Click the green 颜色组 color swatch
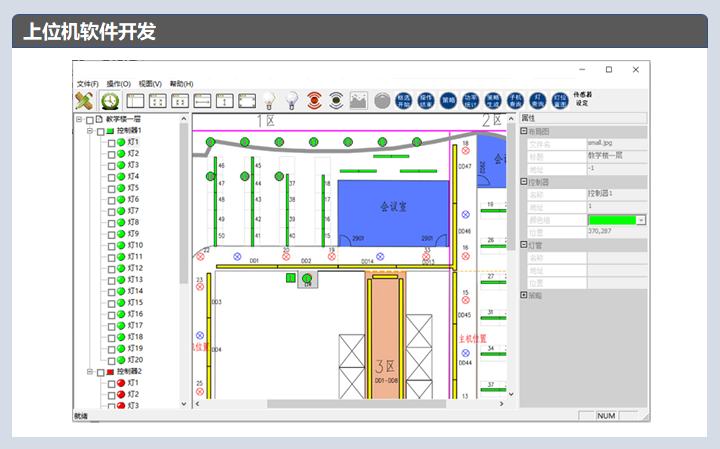 (x=611, y=220)
